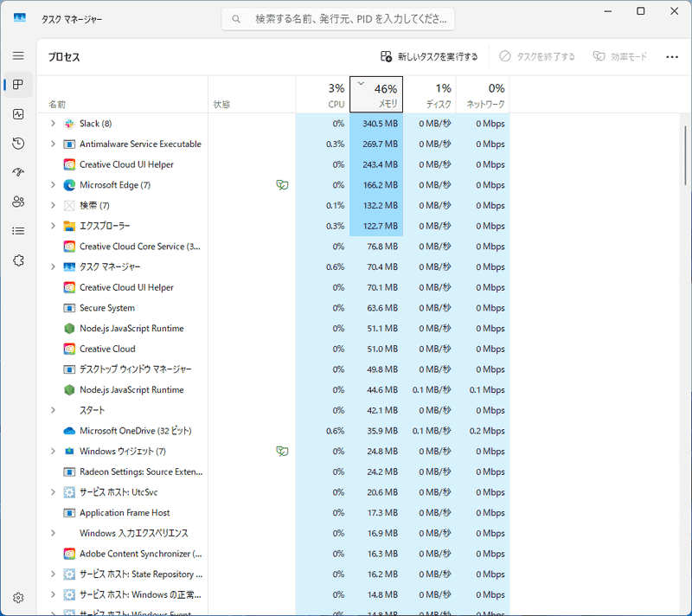Click the search magnifier icon

pyautogui.click(x=236, y=19)
